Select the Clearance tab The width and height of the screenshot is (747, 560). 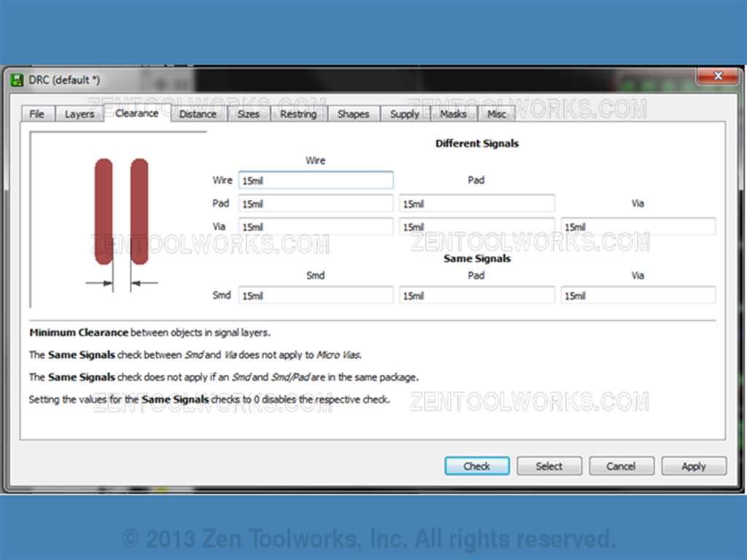tap(136, 113)
